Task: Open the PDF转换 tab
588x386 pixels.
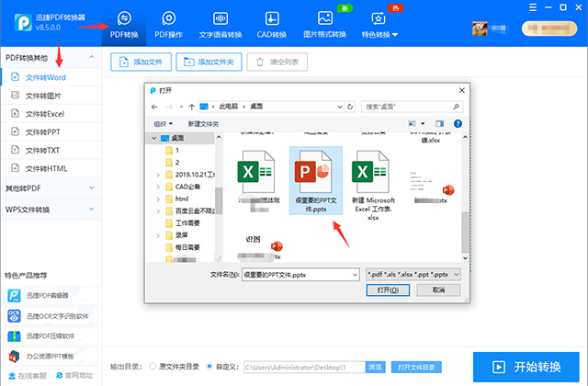Action: click(124, 25)
